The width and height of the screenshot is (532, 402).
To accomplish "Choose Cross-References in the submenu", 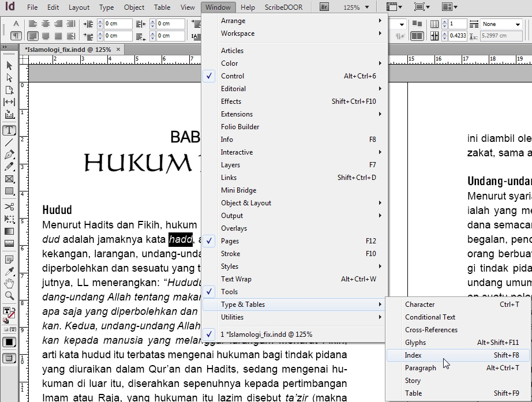I will point(458,330).
